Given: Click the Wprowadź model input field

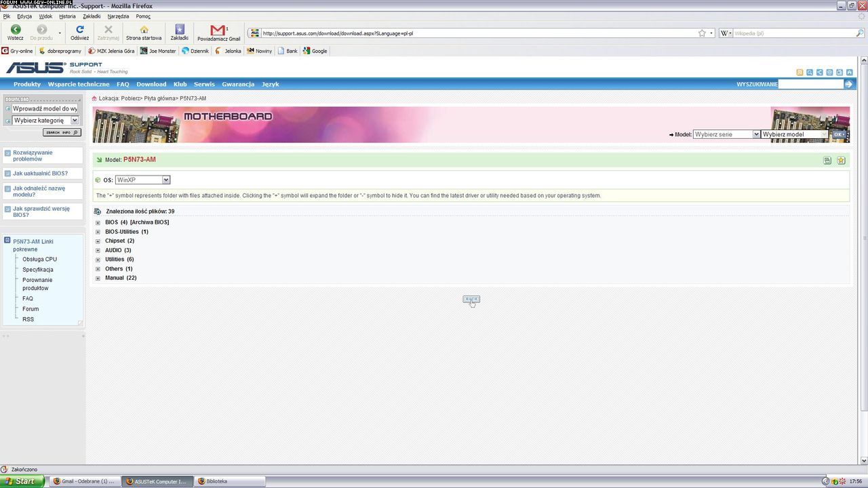Looking at the screenshot, I should click(x=45, y=108).
